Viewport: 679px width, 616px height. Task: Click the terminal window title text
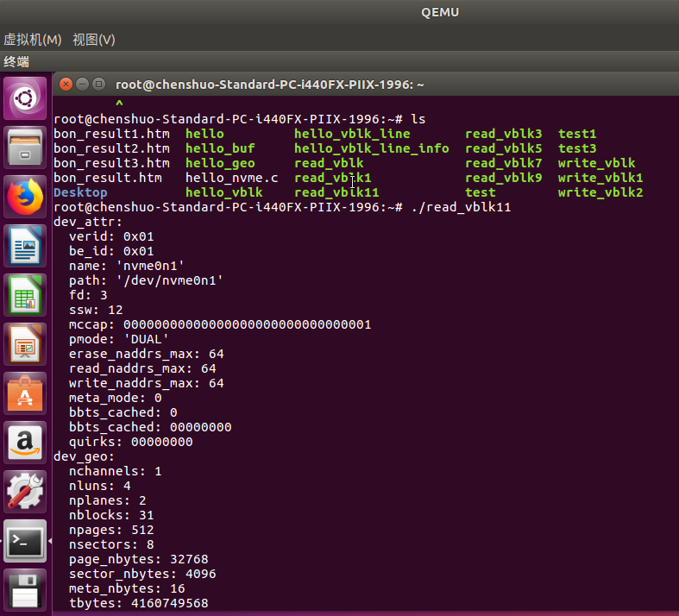(x=270, y=85)
